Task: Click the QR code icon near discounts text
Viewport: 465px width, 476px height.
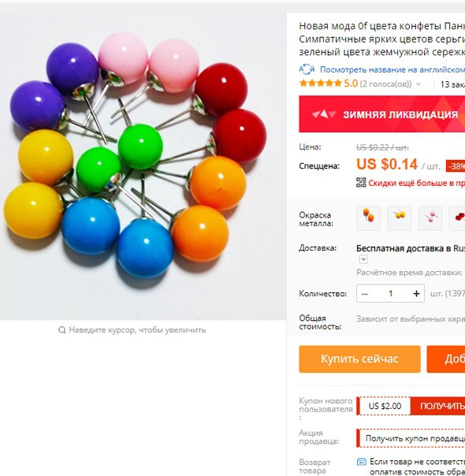Action: coord(361,183)
